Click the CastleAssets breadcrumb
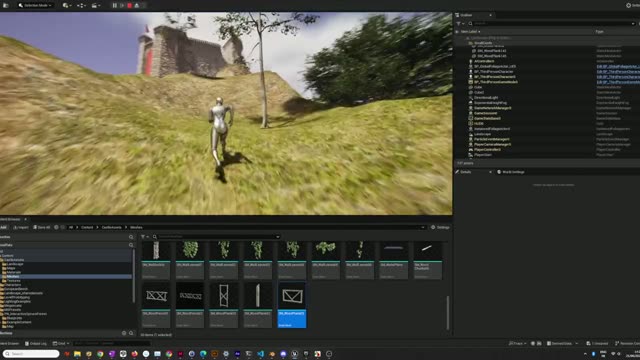 coord(111,227)
